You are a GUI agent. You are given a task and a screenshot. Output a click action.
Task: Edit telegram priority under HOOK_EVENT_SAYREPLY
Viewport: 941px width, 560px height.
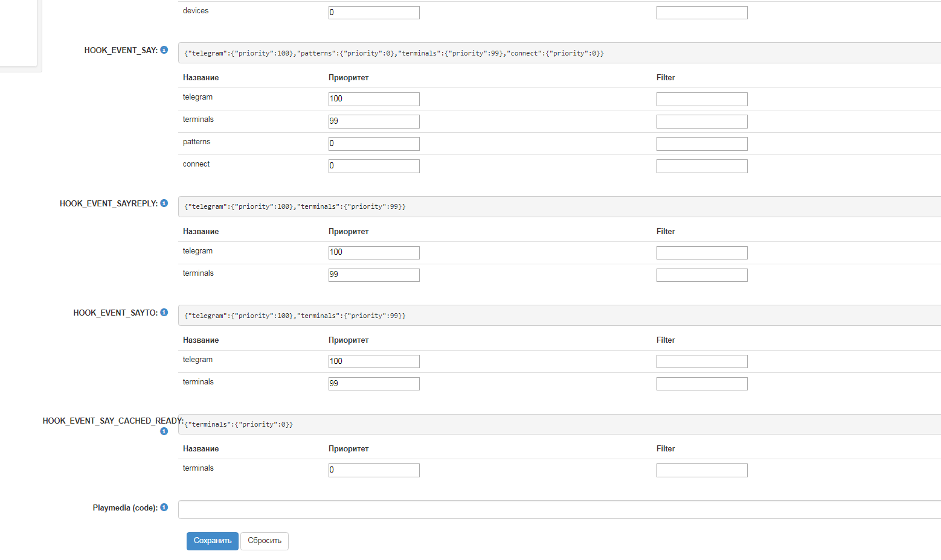[x=374, y=253]
